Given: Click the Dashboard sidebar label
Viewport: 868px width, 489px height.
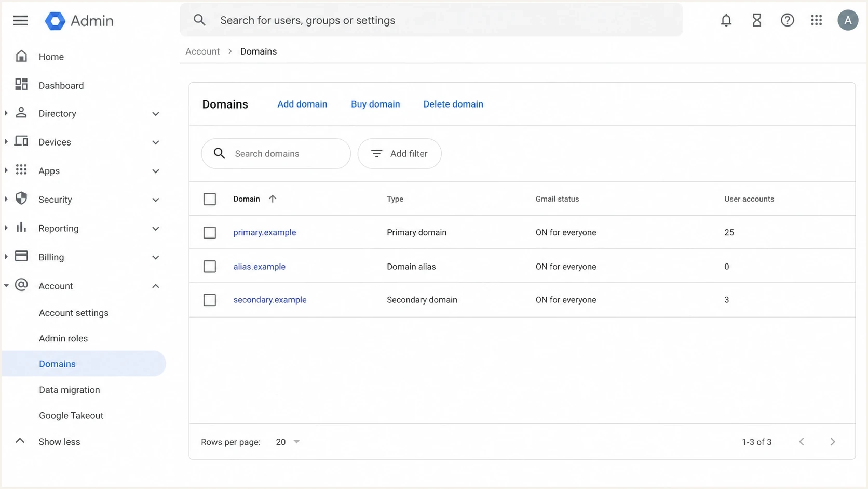Looking at the screenshot, I should coord(61,86).
